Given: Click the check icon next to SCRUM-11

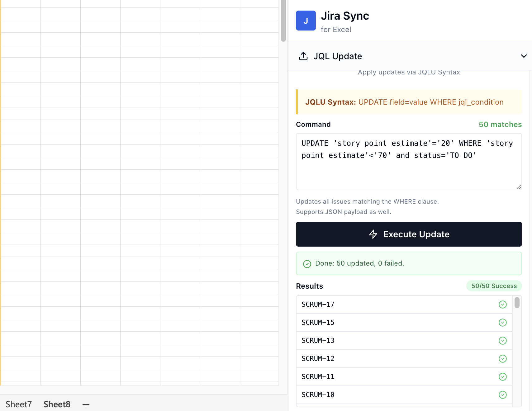Looking at the screenshot, I should tap(503, 377).
